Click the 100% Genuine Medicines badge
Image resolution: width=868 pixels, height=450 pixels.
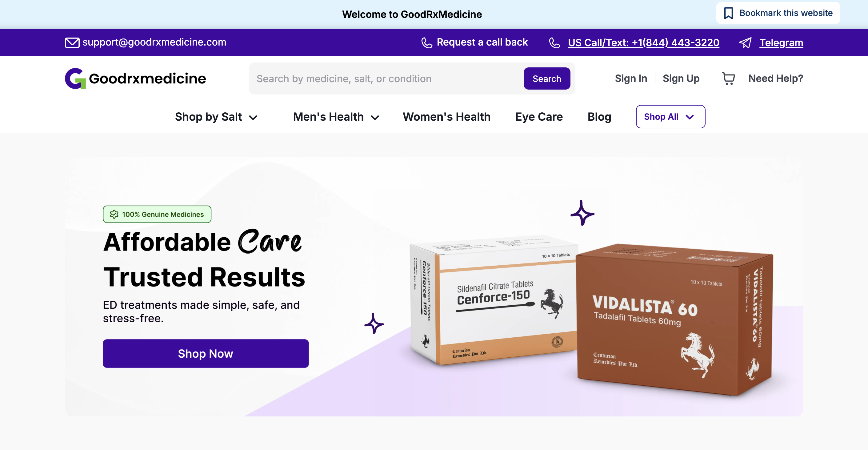click(157, 215)
